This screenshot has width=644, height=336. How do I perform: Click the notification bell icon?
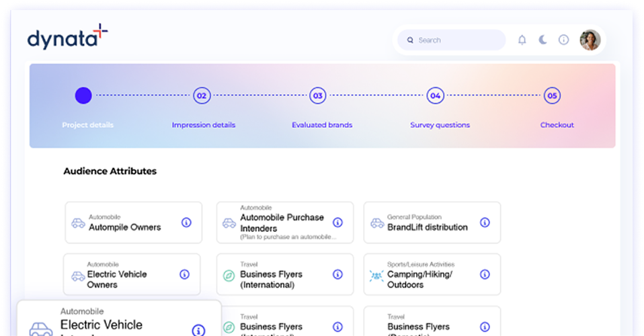pos(522,40)
